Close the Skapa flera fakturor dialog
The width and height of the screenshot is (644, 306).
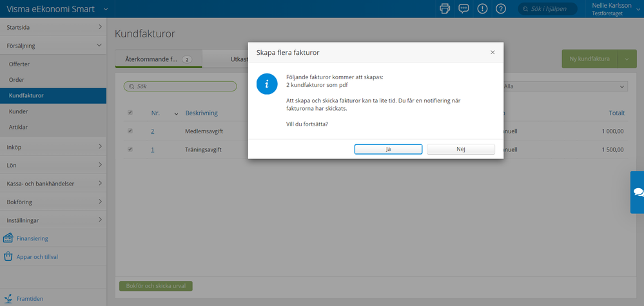[x=493, y=52]
